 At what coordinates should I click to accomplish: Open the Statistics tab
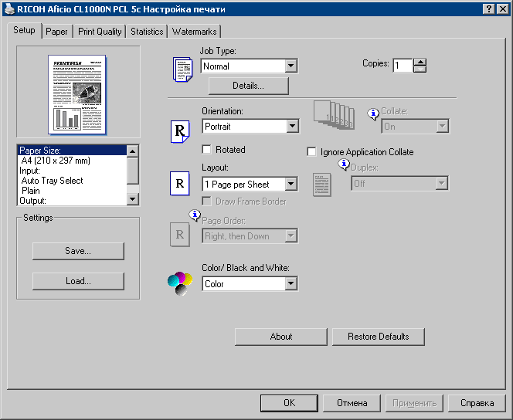[147, 32]
